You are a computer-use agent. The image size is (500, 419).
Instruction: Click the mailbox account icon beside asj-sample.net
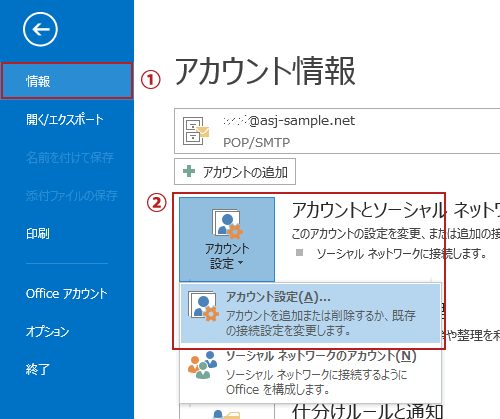pyautogui.click(x=196, y=131)
